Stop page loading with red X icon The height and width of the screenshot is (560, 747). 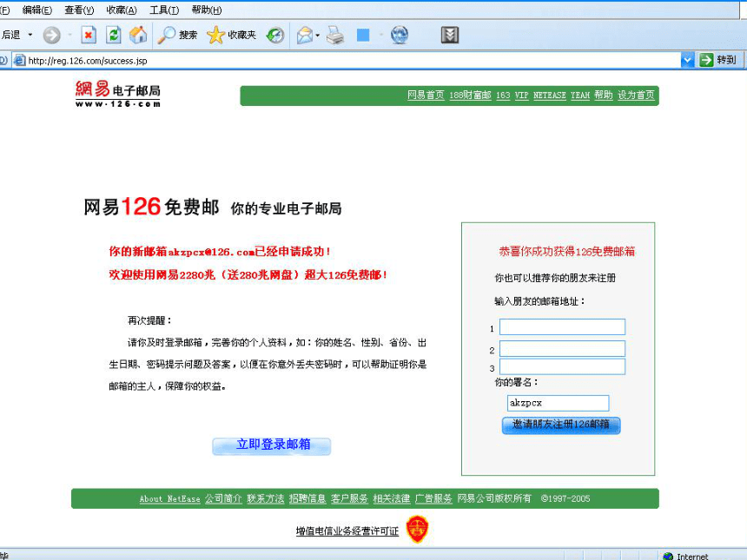(89, 35)
